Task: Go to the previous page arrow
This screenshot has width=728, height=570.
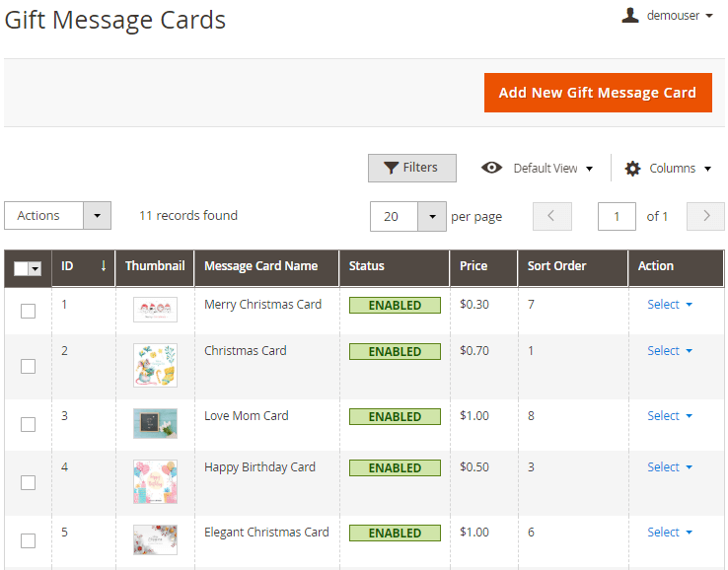Action: click(551, 216)
